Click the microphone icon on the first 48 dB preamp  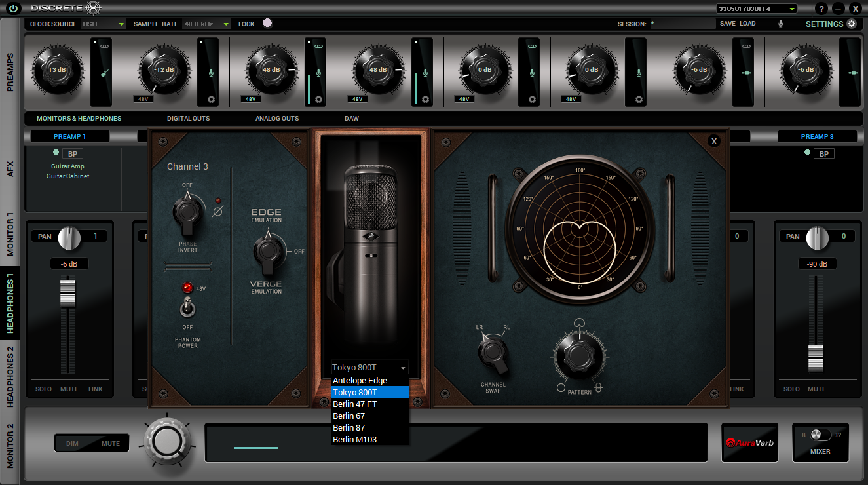tap(318, 73)
